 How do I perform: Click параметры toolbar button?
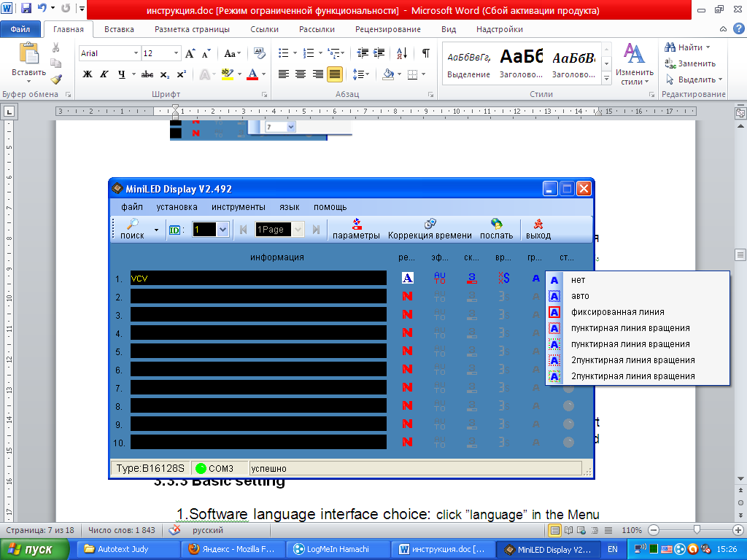tap(356, 229)
